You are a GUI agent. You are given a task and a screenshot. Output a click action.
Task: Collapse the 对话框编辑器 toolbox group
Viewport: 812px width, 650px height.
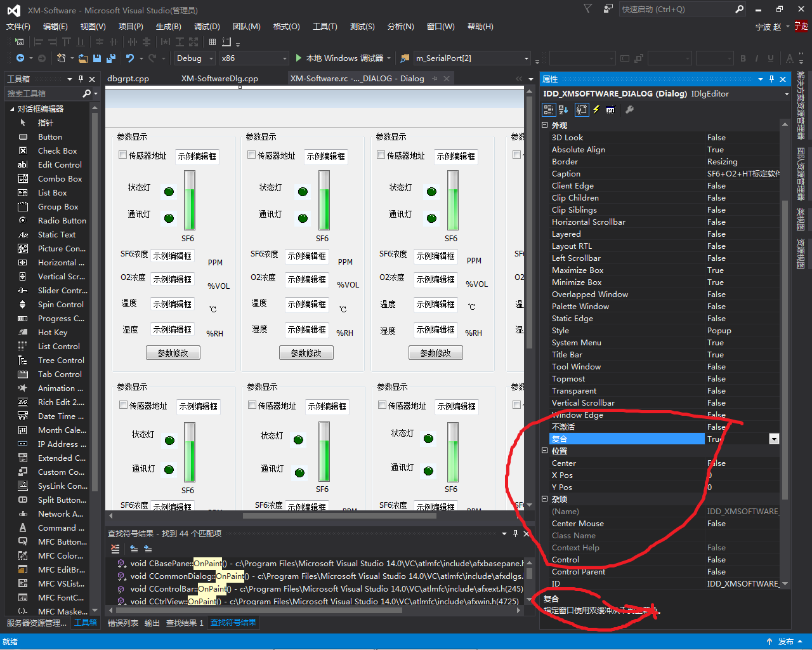pyautogui.click(x=12, y=109)
